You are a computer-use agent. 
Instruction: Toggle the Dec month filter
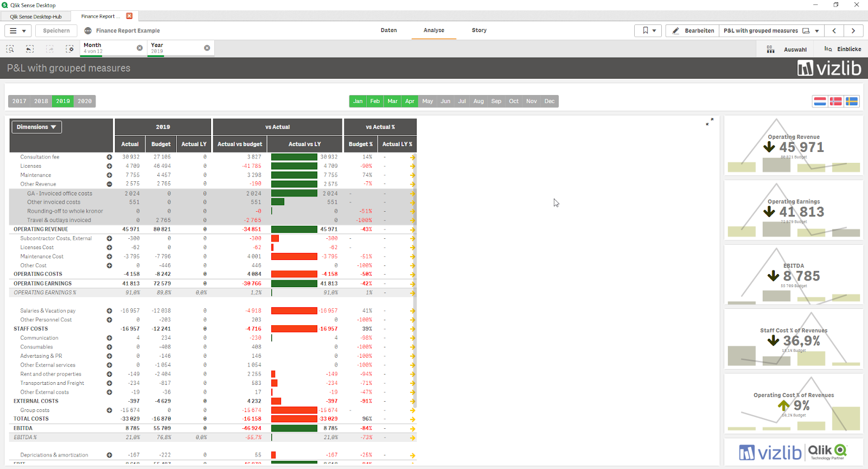click(x=550, y=101)
